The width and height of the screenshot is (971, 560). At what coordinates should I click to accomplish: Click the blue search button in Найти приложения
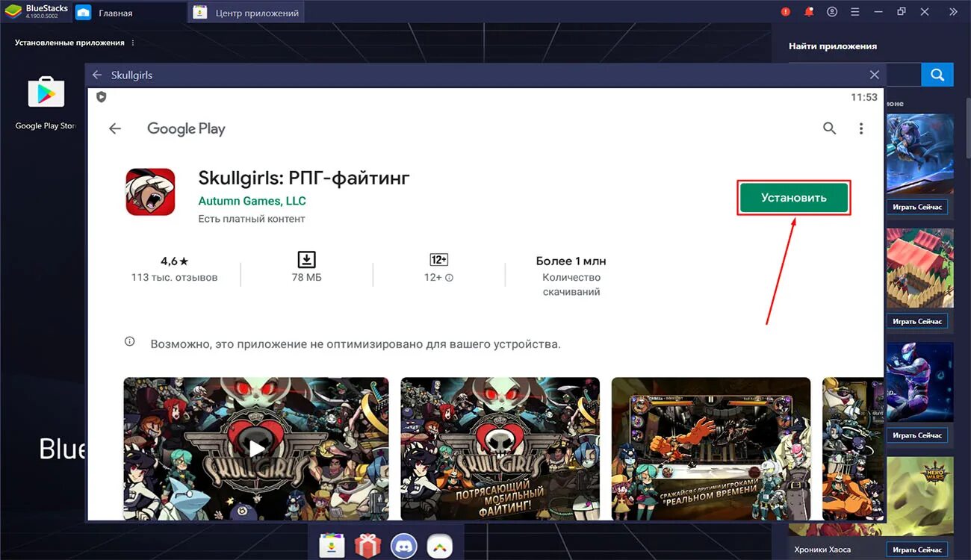click(937, 75)
